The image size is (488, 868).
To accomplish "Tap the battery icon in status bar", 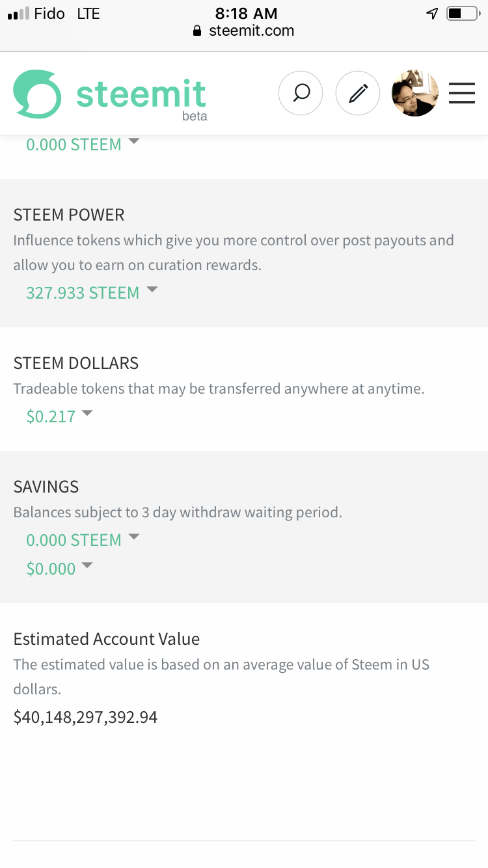I will pyautogui.click(x=462, y=13).
